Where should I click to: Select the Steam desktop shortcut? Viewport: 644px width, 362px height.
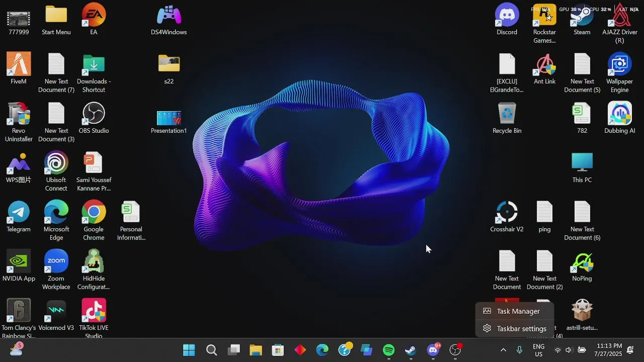tap(582, 20)
